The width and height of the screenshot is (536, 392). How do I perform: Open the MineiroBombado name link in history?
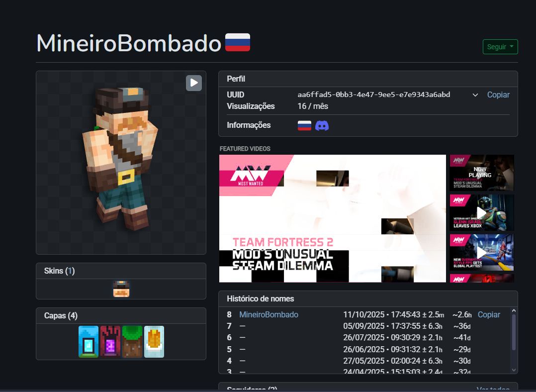(268, 314)
